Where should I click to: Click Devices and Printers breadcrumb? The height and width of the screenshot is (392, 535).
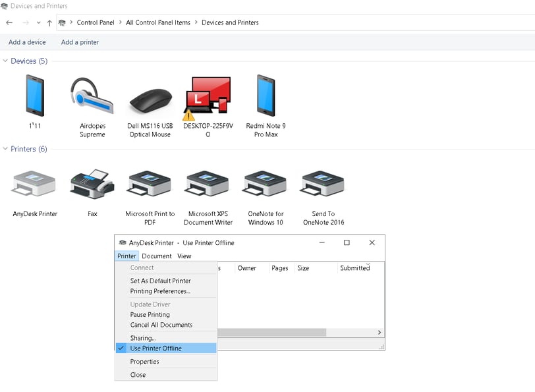(x=230, y=22)
